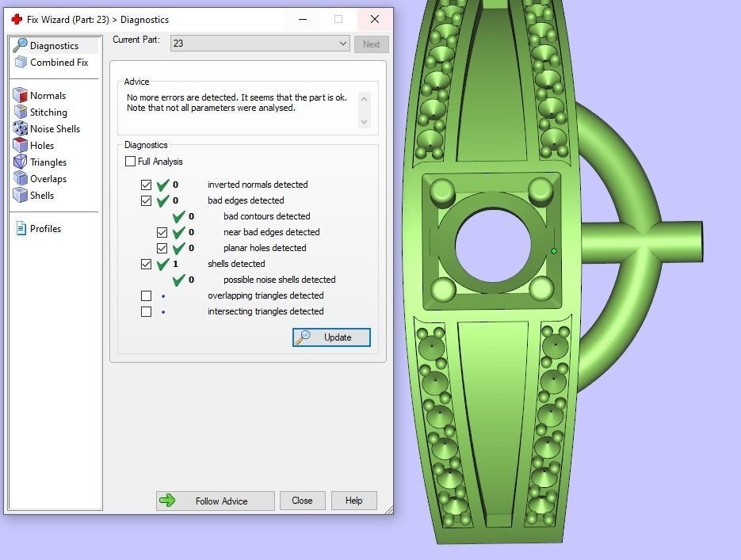Click the Diagnostics magnifier icon
The image size is (741, 560).
coord(20,45)
